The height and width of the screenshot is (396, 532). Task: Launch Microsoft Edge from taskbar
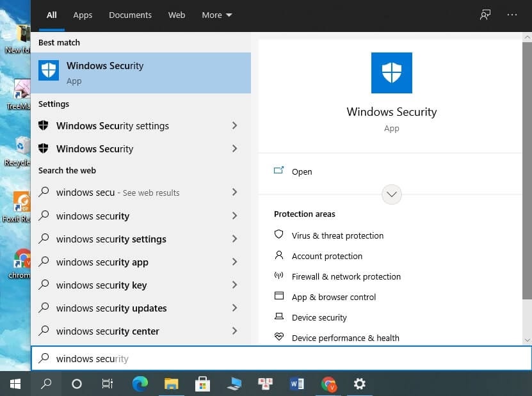tap(140, 384)
